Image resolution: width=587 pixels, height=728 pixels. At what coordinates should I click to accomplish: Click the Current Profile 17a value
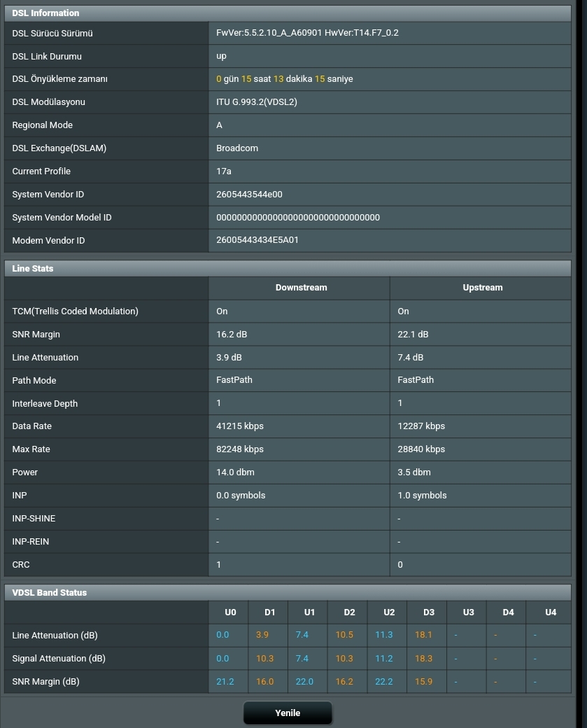pyautogui.click(x=224, y=171)
